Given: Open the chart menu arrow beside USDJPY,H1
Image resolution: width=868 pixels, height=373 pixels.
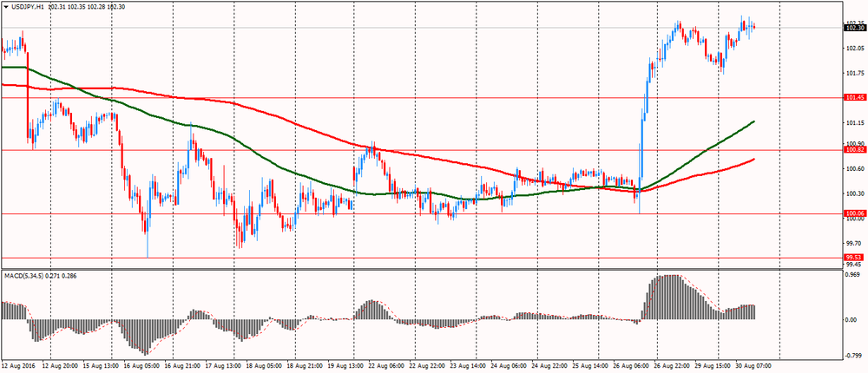Looking at the screenshot, I should coord(5,9).
